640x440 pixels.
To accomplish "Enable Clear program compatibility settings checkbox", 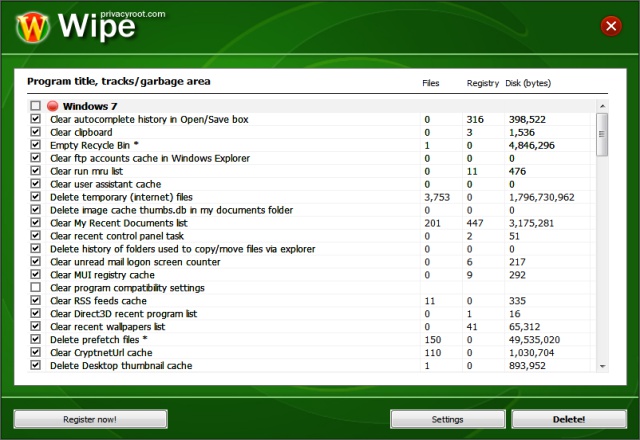I will (36, 288).
